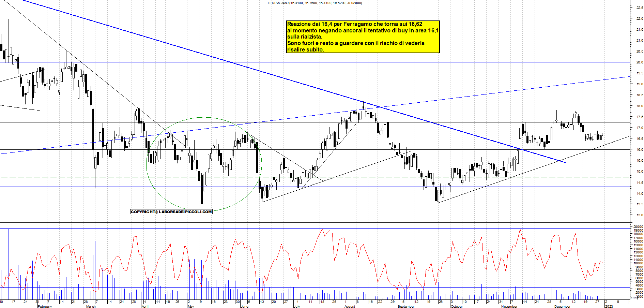Click the 11000 volume axis label

(x=638, y=260)
